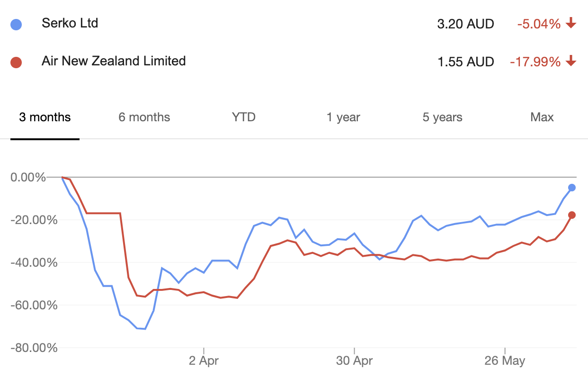The height and width of the screenshot is (378, 588).
Task: Click Serko's red down arrow icon
Action: [x=571, y=23]
